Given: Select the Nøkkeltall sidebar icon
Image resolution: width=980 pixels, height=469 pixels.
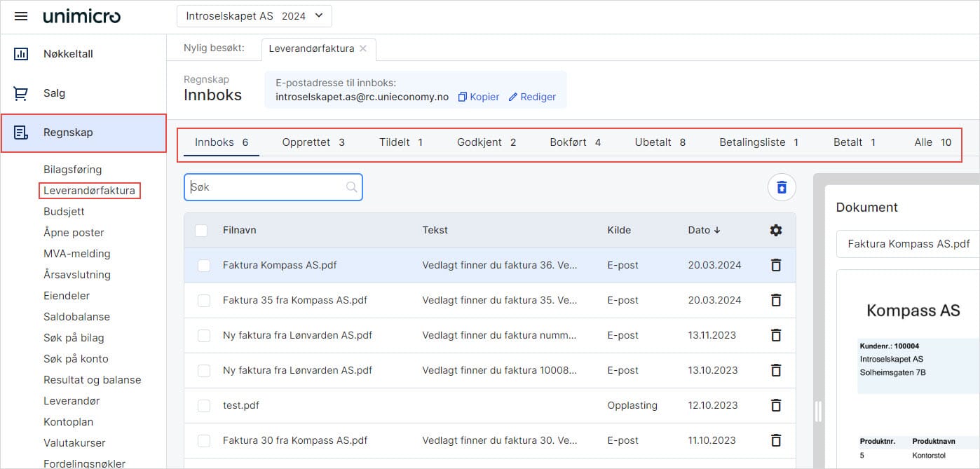Looking at the screenshot, I should point(21,53).
